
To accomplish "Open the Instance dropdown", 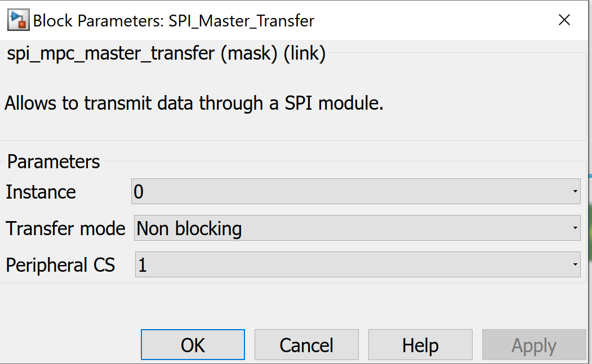I will point(355,191).
